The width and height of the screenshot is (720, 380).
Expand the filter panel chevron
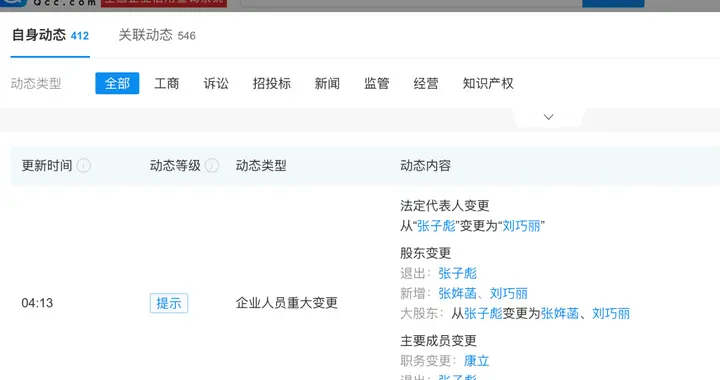pyautogui.click(x=548, y=117)
